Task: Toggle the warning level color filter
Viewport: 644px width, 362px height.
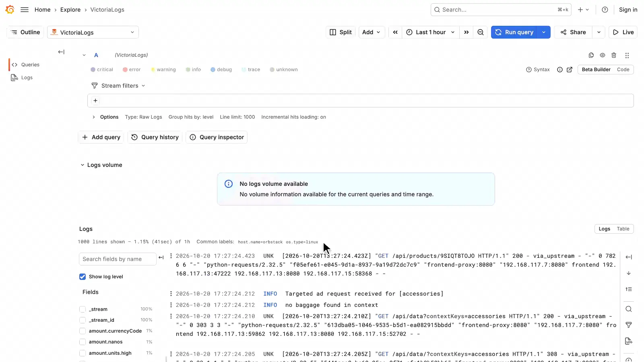Action: (x=163, y=70)
